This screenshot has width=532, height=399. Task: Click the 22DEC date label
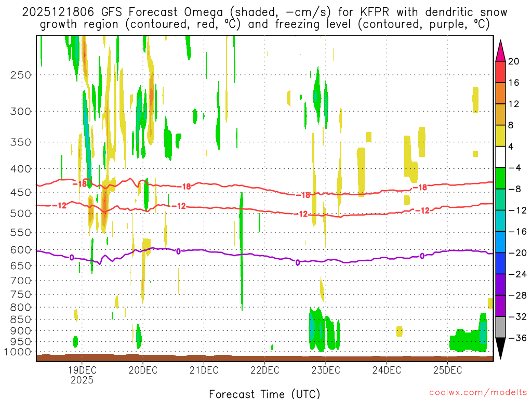coord(264,370)
